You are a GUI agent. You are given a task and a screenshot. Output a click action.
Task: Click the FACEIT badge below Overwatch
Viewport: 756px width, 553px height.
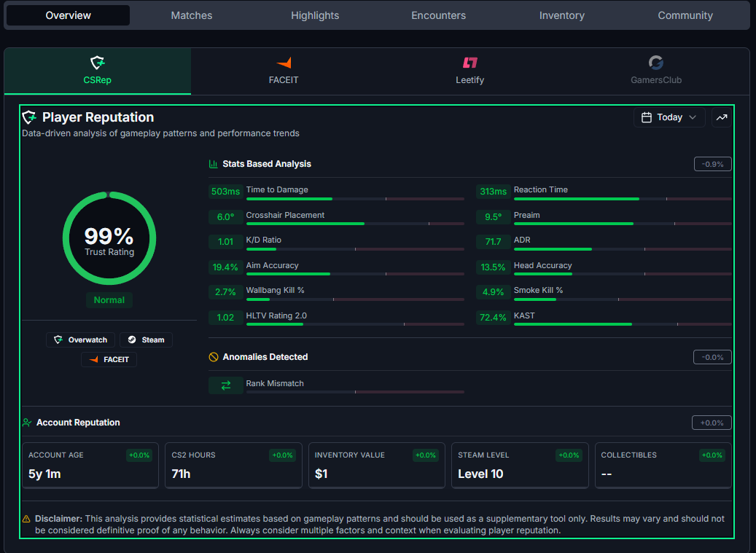[109, 359]
